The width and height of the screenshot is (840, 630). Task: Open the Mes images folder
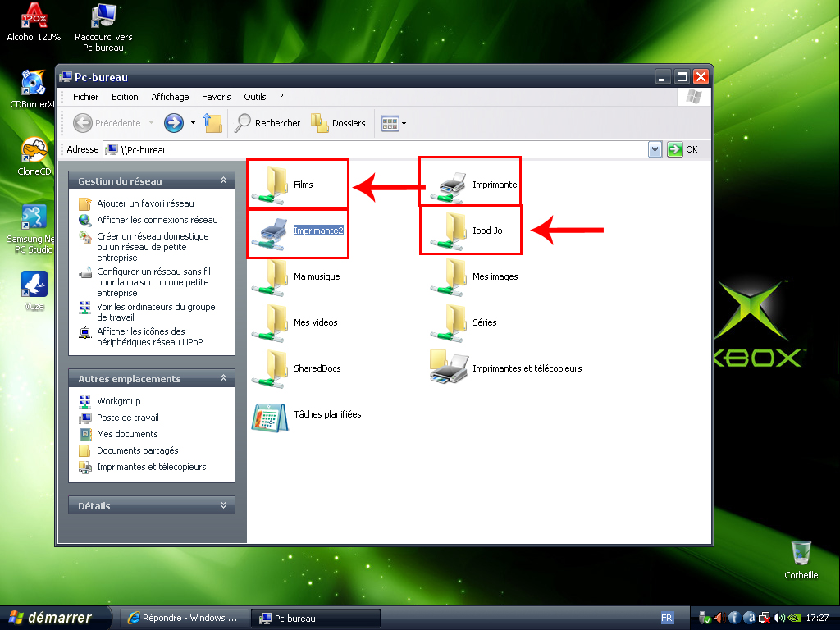[x=474, y=277]
